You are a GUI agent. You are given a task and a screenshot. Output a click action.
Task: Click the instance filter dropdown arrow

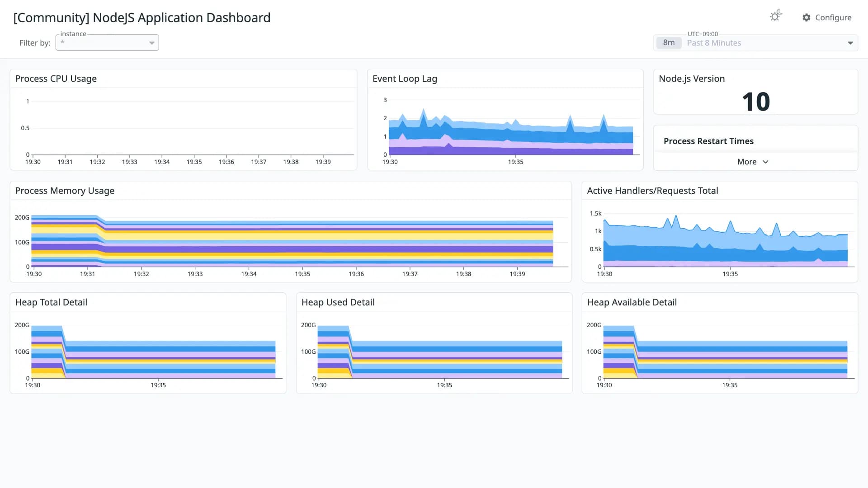click(x=152, y=43)
